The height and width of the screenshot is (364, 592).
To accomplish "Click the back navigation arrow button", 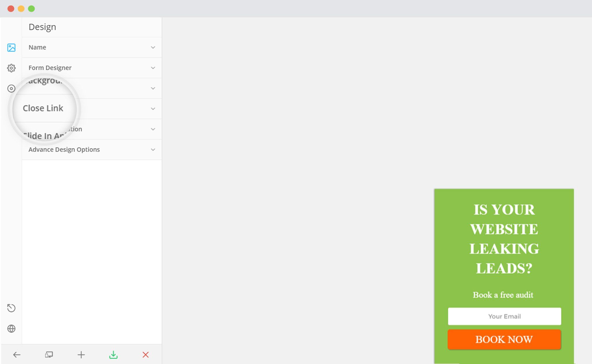I will tap(16, 355).
